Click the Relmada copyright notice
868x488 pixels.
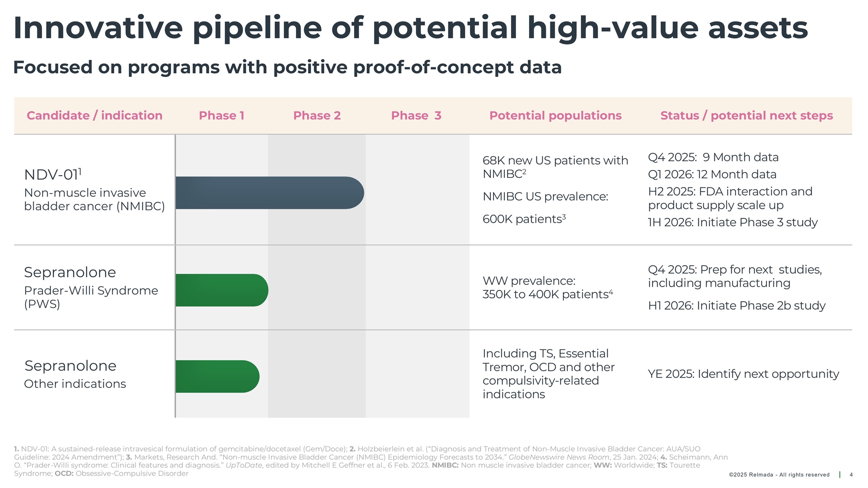pyautogui.click(x=779, y=475)
